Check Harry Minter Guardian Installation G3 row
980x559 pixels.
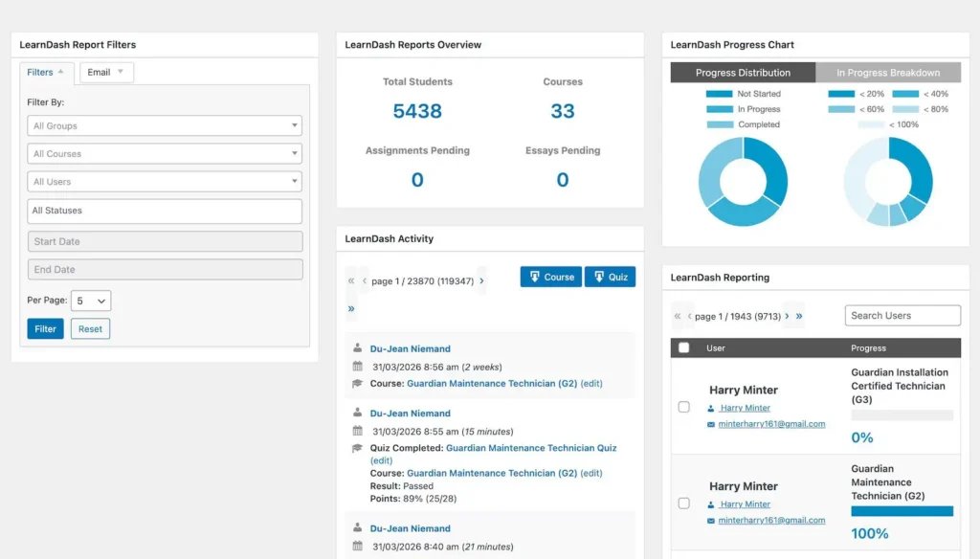(683, 407)
